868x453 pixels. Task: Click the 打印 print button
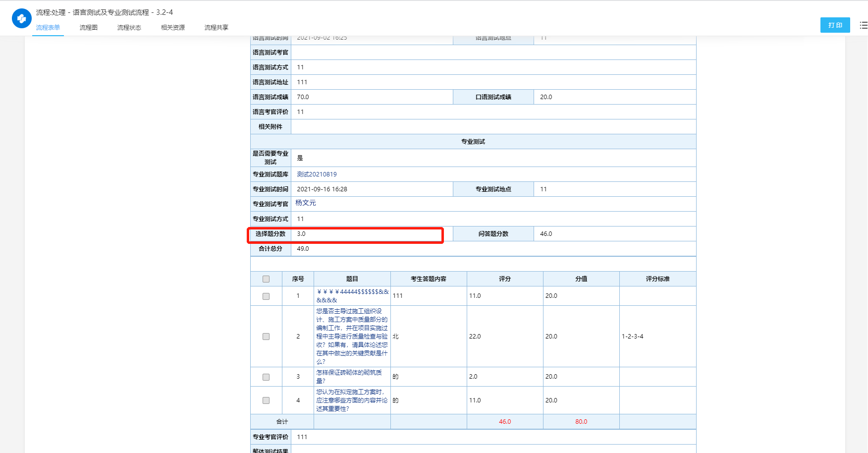pos(835,25)
